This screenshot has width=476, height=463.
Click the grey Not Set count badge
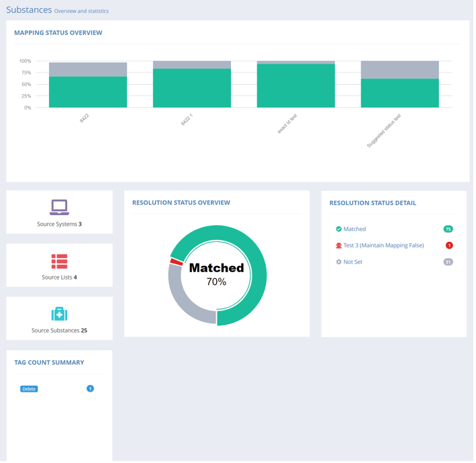(x=448, y=263)
